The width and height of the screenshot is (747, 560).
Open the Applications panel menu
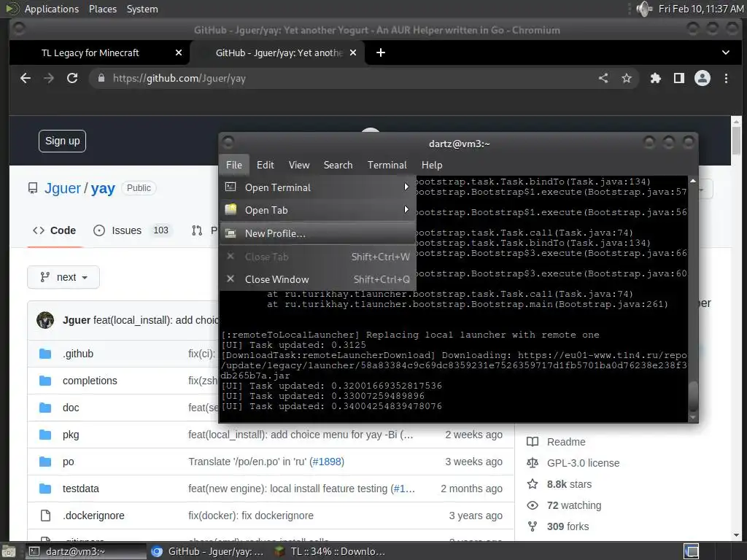point(52,9)
